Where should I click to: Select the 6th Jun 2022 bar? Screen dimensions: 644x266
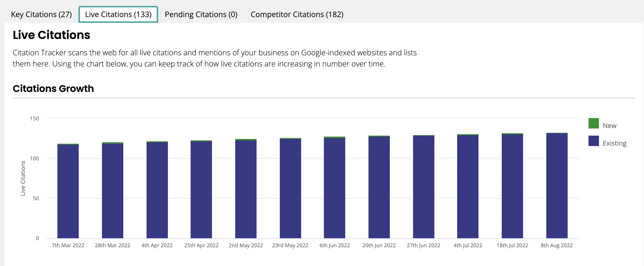[x=335, y=187]
